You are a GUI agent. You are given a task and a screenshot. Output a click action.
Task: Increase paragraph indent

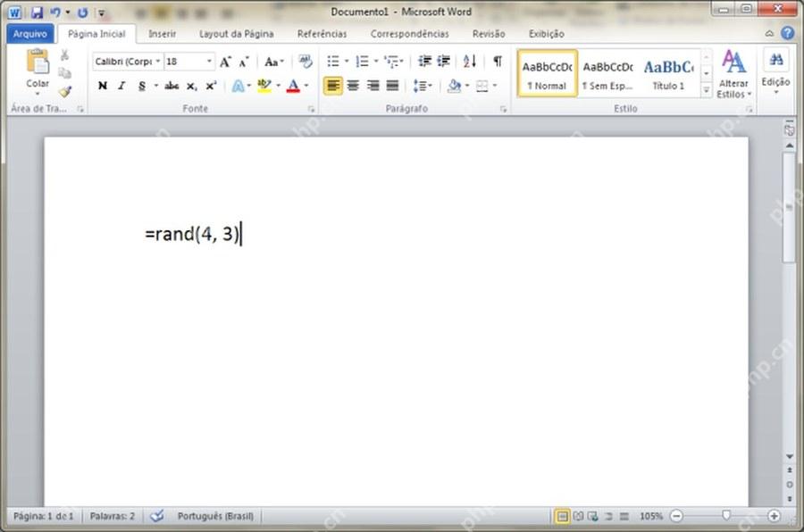click(x=443, y=62)
